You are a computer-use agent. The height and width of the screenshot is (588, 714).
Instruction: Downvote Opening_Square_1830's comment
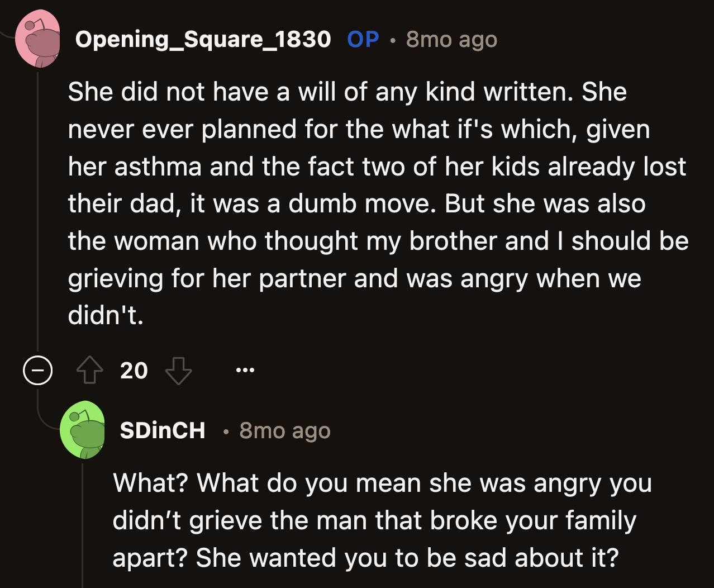[179, 370]
